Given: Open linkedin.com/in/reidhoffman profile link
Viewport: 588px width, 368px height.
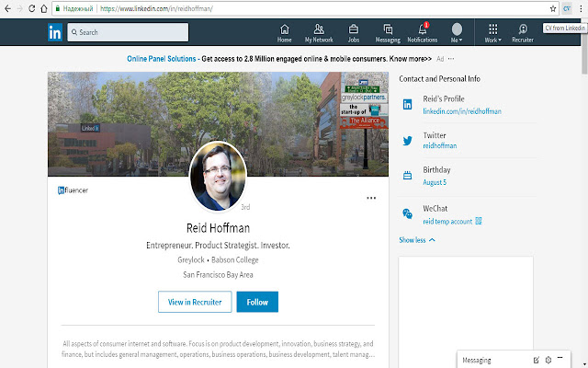Looking at the screenshot, I should pos(462,111).
